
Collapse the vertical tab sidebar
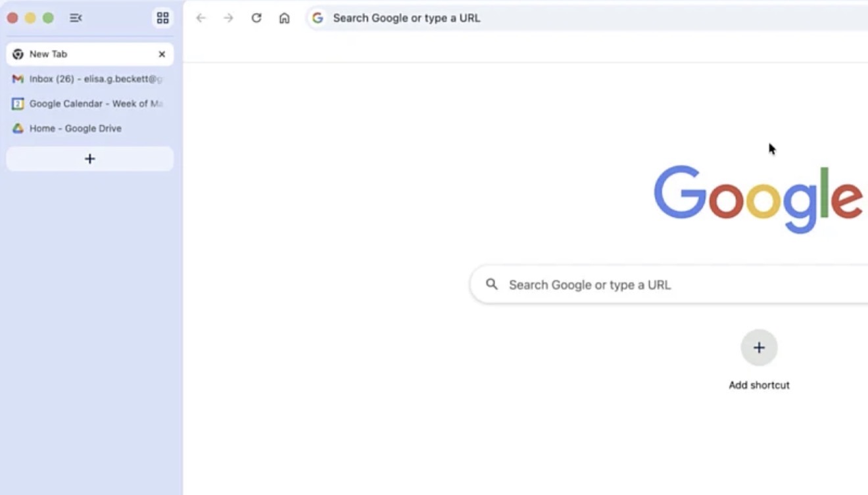pos(76,18)
